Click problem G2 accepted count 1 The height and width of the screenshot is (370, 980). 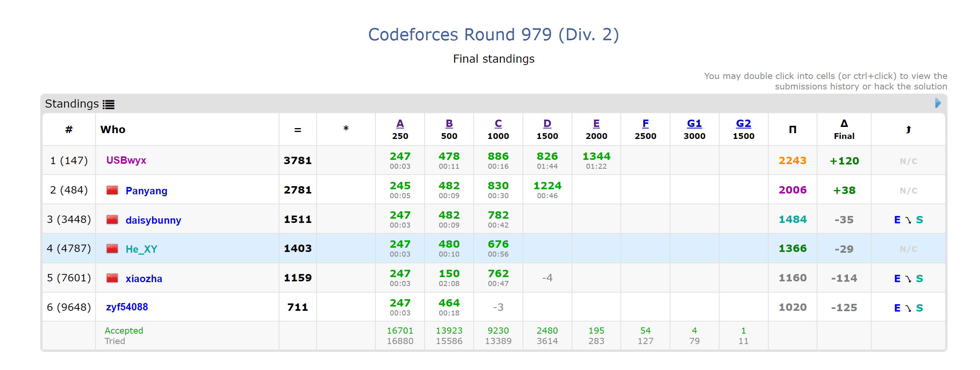pos(743,331)
